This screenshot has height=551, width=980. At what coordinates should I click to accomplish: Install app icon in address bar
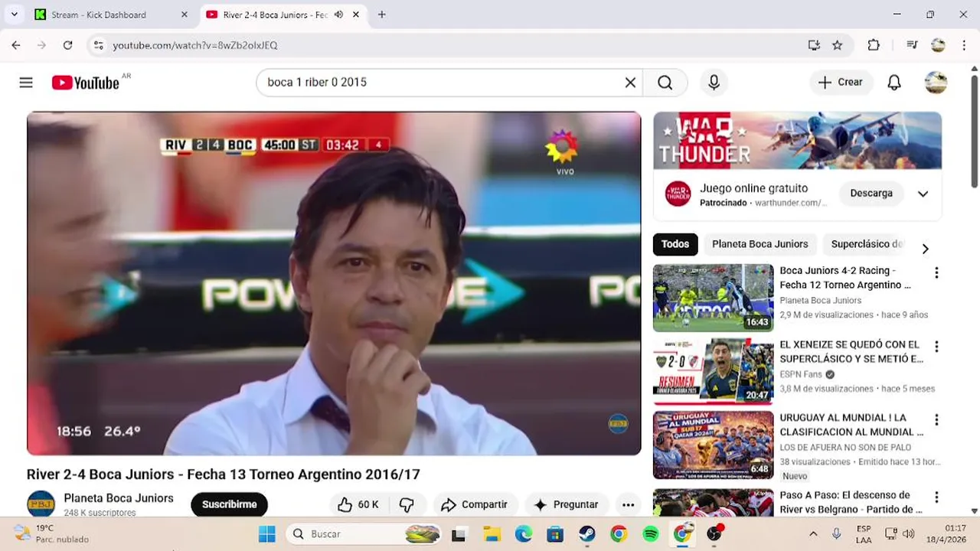click(x=814, y=45)
